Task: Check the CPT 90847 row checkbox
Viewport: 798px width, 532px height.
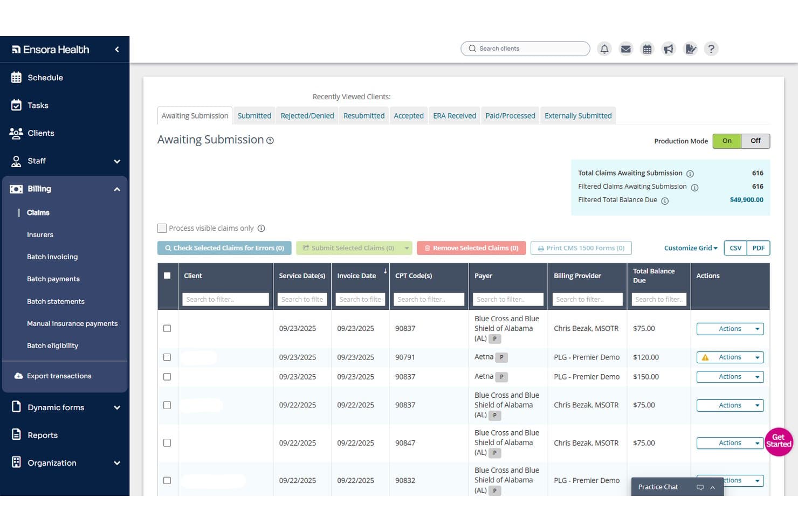Action: pyautogui.click(x=167, y=443)
